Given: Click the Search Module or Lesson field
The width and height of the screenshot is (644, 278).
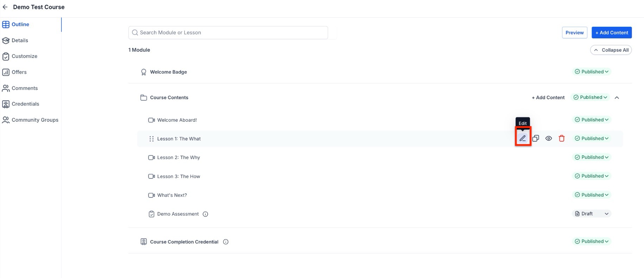Looking at the screenshot, I should click(228, 33).
